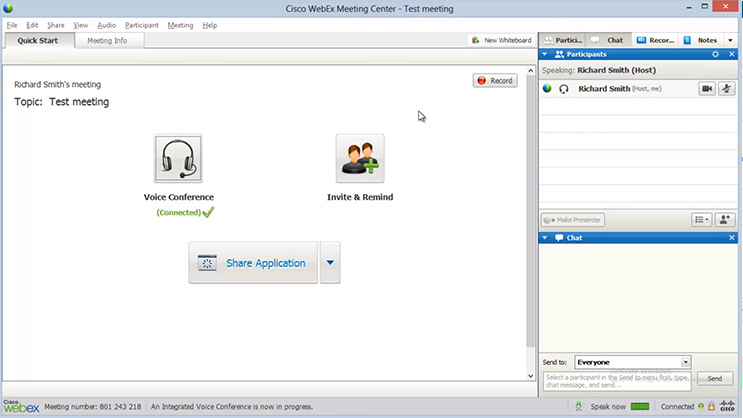743x418 pixels.
Task: Close the Chat panel
Action: click(732, 237)
